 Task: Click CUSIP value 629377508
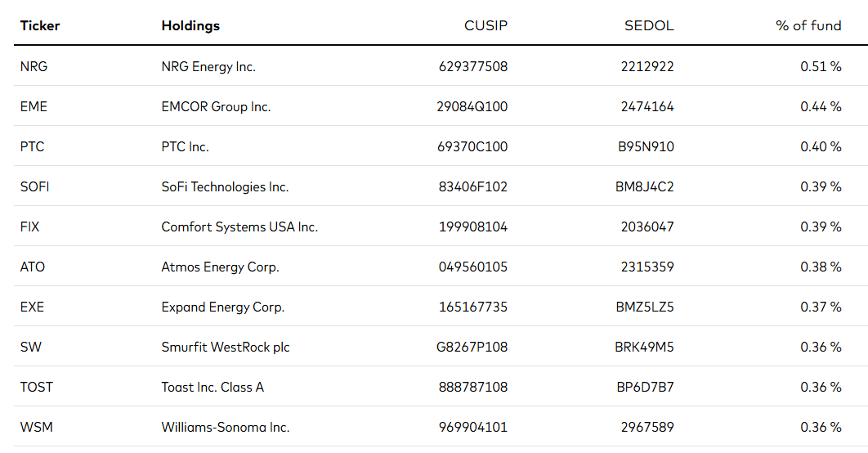[x=472, y=66]
